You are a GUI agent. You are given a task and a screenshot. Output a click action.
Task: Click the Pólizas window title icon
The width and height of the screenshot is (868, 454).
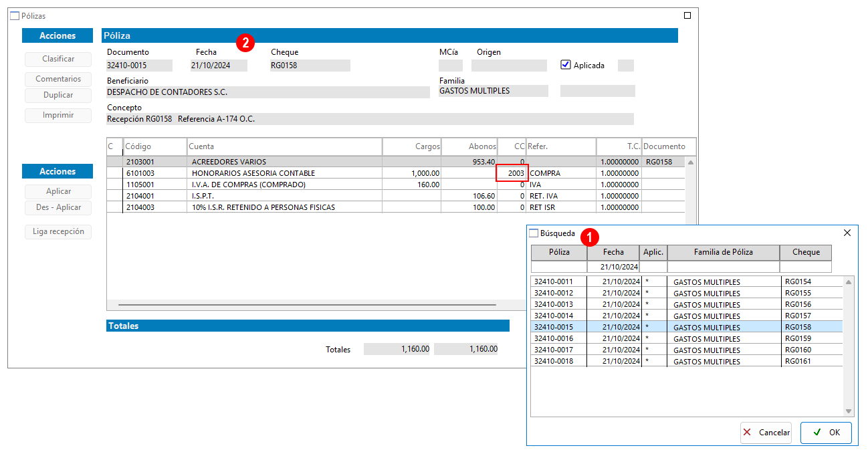(x=15, y=15)
